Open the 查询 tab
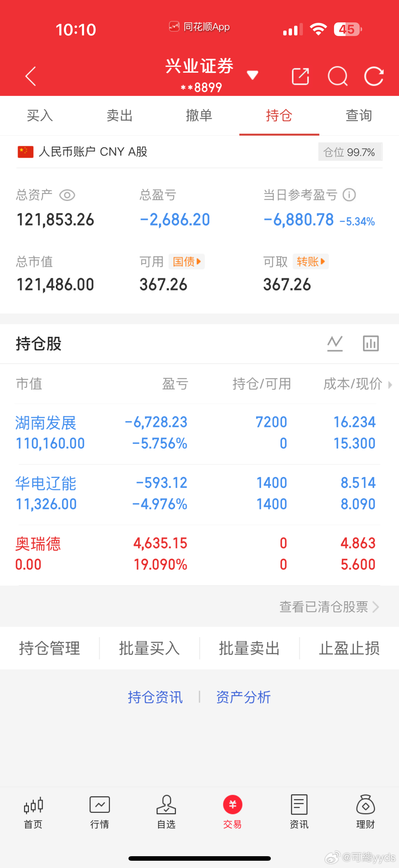 [x=358, y=116]
